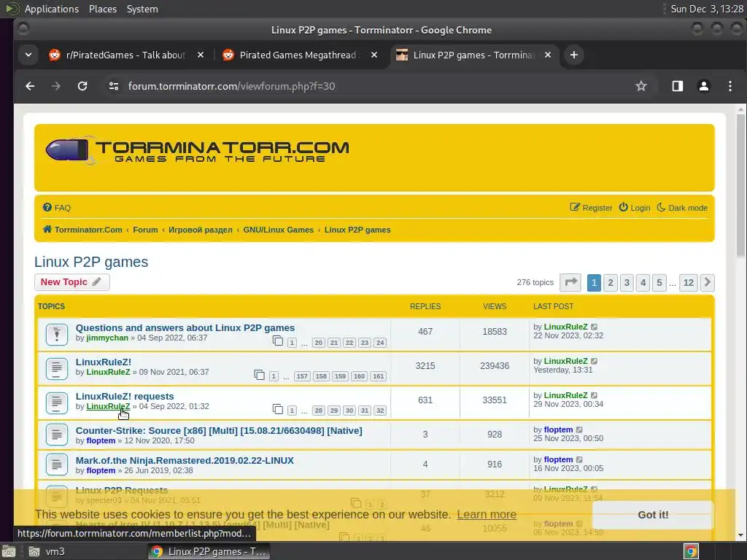Go to page 161 of LinuxRuleZ! topic
The height and width of the screenshot is (560, 747).
pos(379,376)
